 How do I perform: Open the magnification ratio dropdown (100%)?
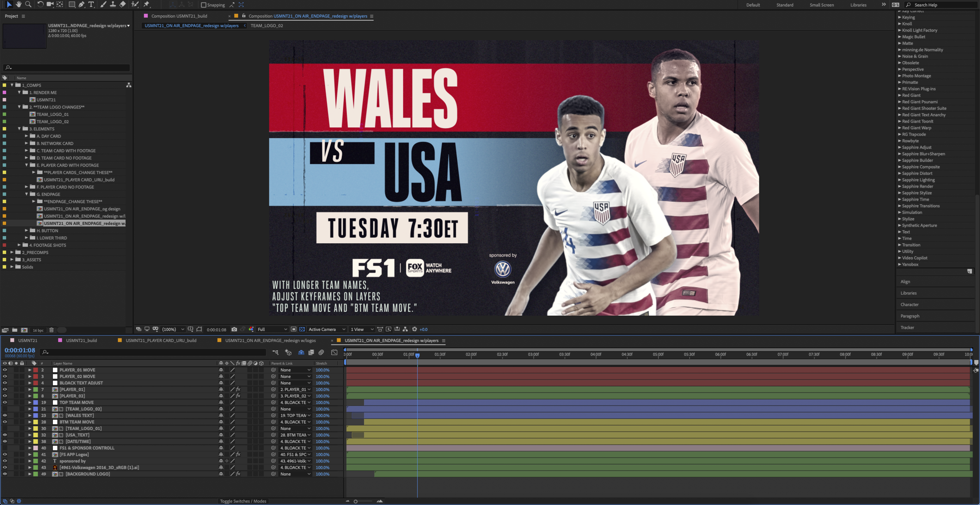click(173, 329)
